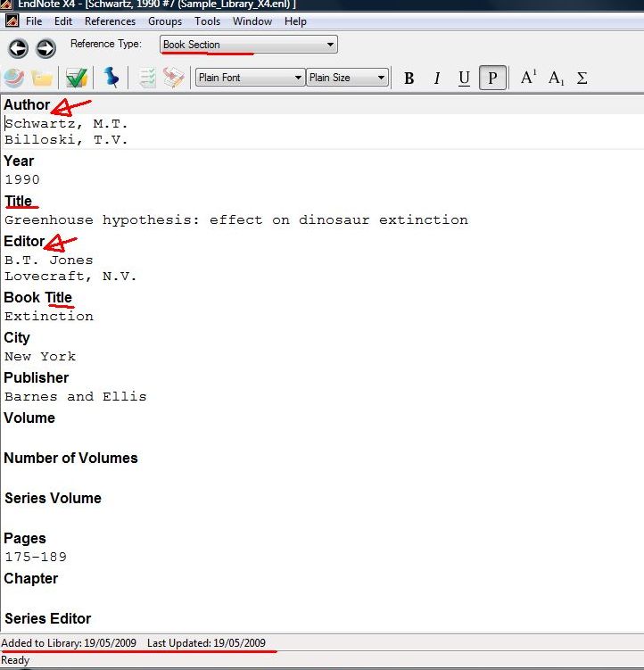The height and width of the screenshot is (670, 644).
Task: Insert symbol with the Sigma button
Action: [582, 79]
